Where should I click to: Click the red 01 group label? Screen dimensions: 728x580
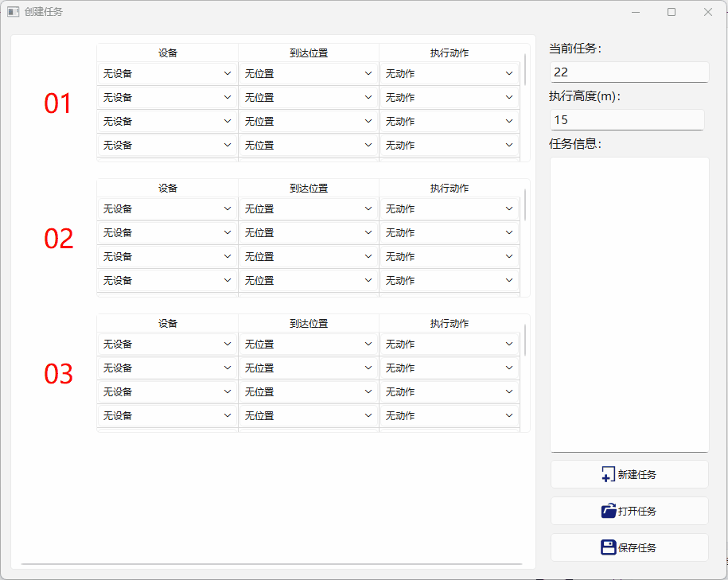click(x=58, y=103)
